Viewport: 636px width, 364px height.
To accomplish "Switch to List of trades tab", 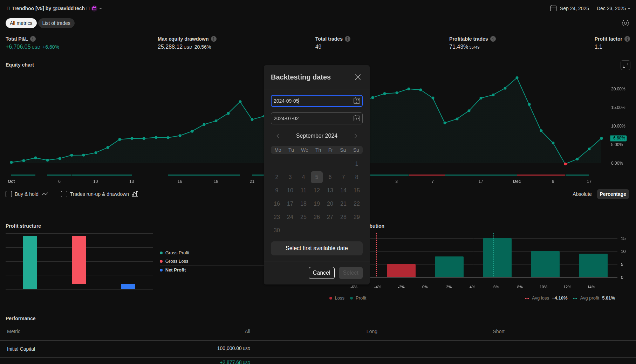I will coord(56,23).
